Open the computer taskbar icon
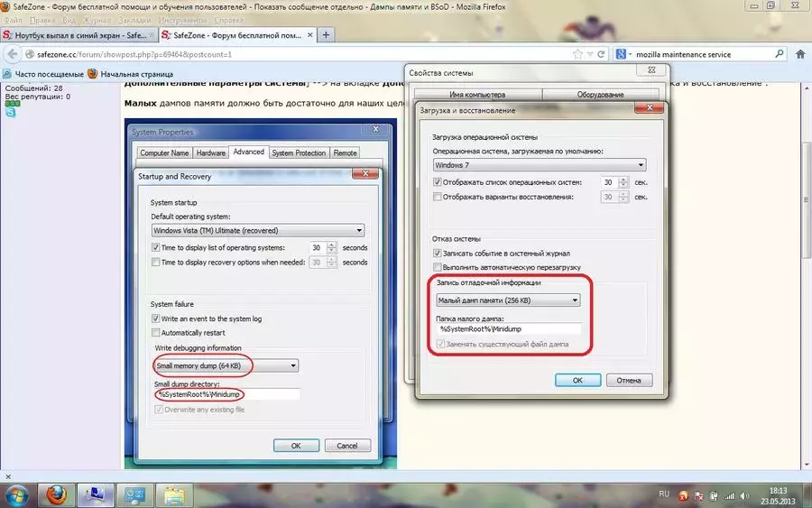The image size is (812, 508). tap(96, 495)
